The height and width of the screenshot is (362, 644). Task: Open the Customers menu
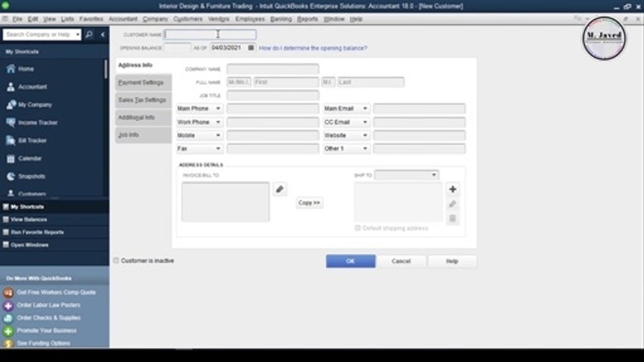coord(188,19)
